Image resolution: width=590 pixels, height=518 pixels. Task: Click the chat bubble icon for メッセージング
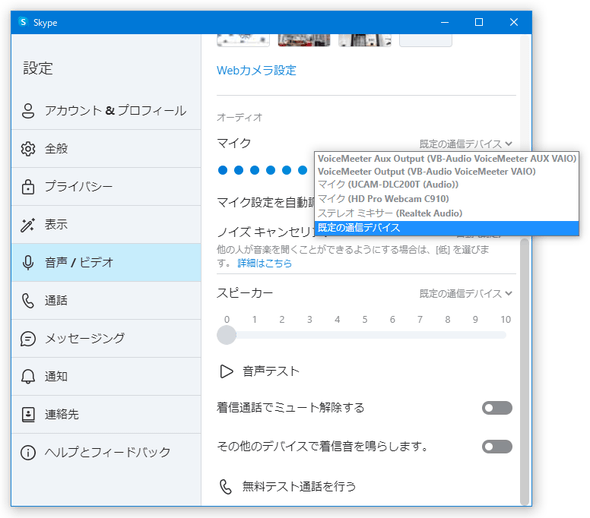28,339
